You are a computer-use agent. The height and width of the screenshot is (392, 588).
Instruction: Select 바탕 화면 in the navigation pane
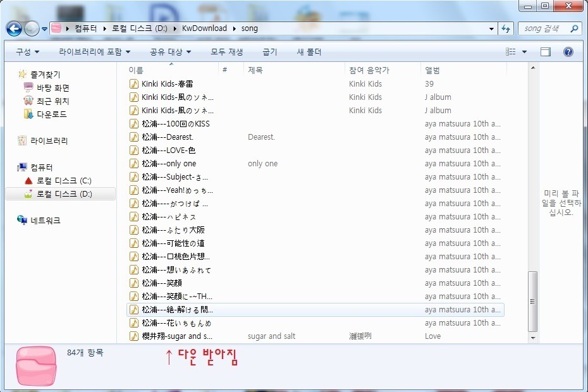coord(53,88)
